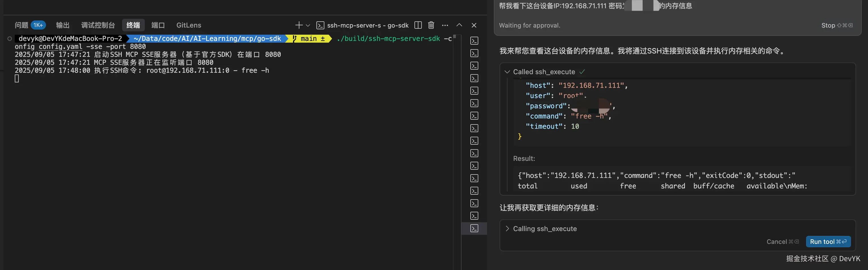Click the ./build/ssh-mcp-server-sdk command text

point(388,38)
